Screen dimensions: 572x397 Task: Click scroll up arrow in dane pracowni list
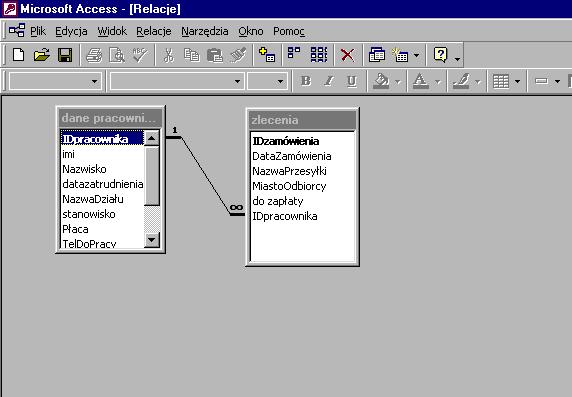(x=151, y=138)
